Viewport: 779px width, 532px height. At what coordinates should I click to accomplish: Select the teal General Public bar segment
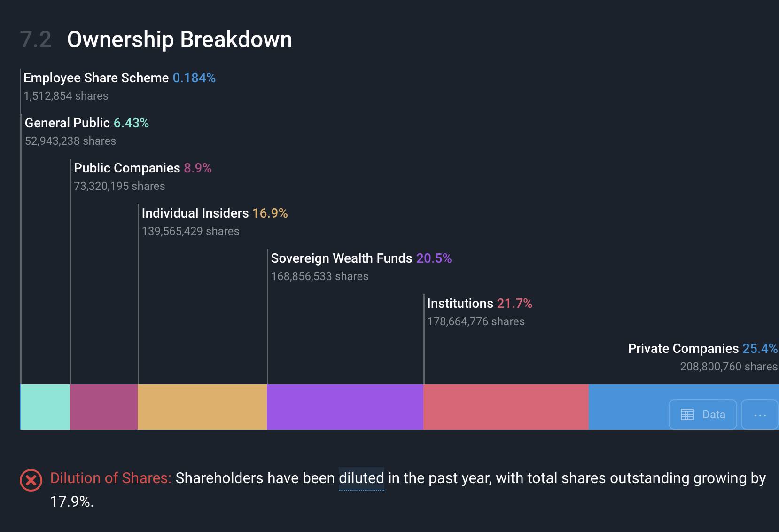46,407
